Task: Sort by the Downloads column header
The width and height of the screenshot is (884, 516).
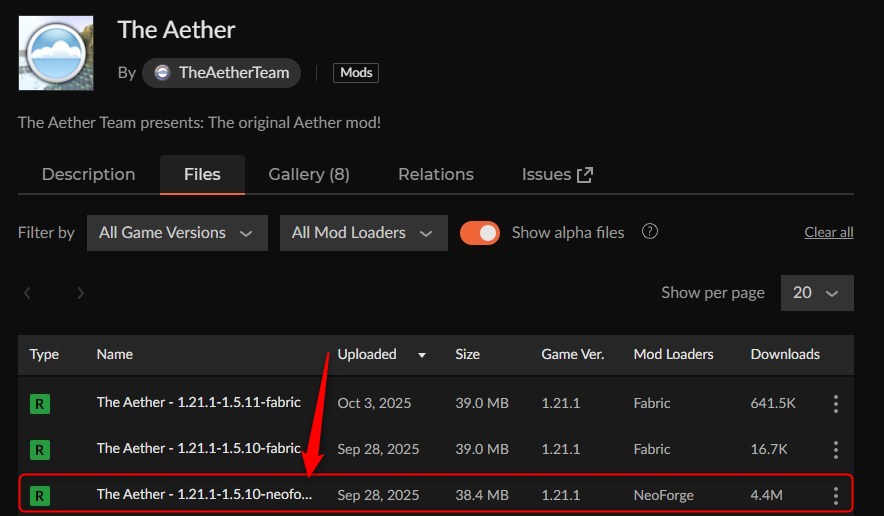Action: pyautogui.click(x=785, y=354)
